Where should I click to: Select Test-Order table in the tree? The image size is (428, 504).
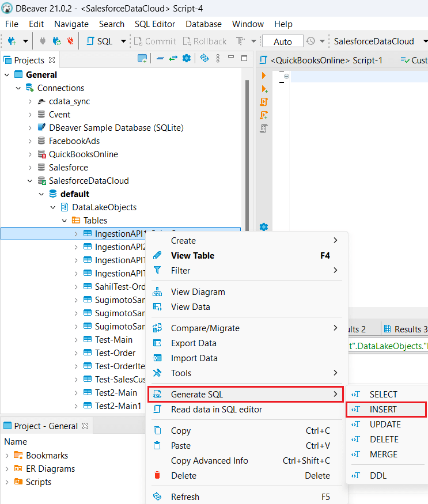tap(115, 353)
